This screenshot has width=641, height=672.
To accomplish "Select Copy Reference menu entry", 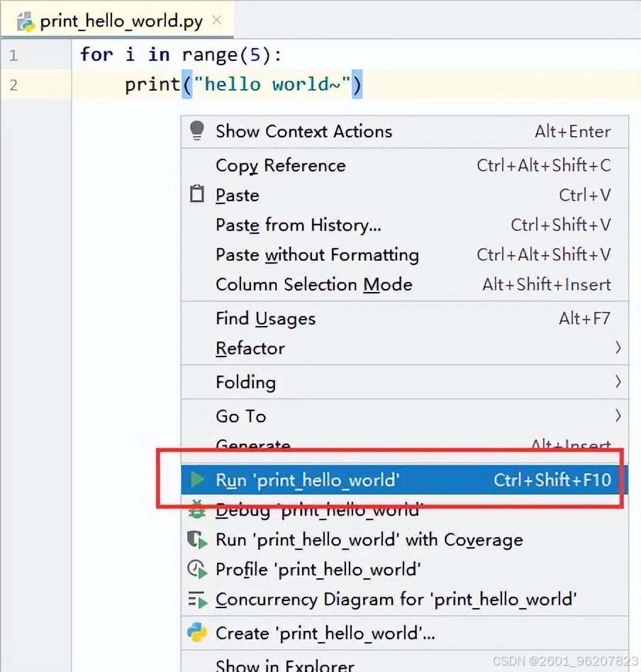I will tap(405, 165).
